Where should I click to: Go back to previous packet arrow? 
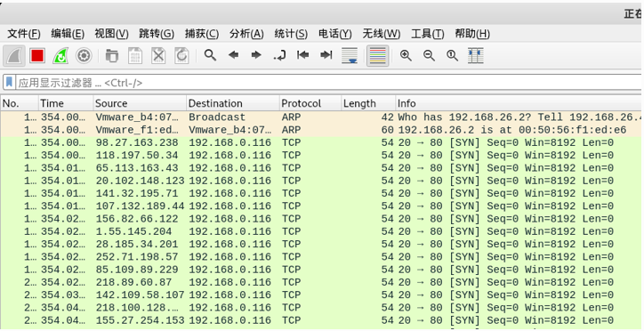coord(233,55)
